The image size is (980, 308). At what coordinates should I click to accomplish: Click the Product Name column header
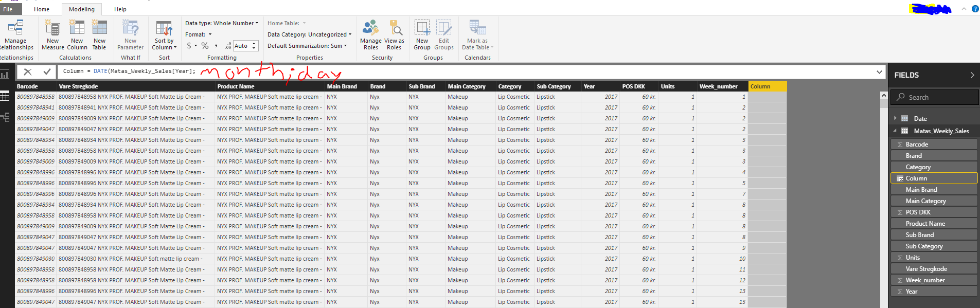(x=270, y=86)
